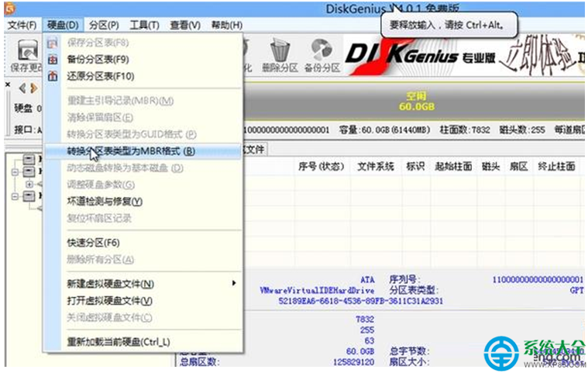Click the disk GUID 52189EA6-6618-4536-89FB-3611C31A2931
Screen dimensions: 588x373
[361, 301]
